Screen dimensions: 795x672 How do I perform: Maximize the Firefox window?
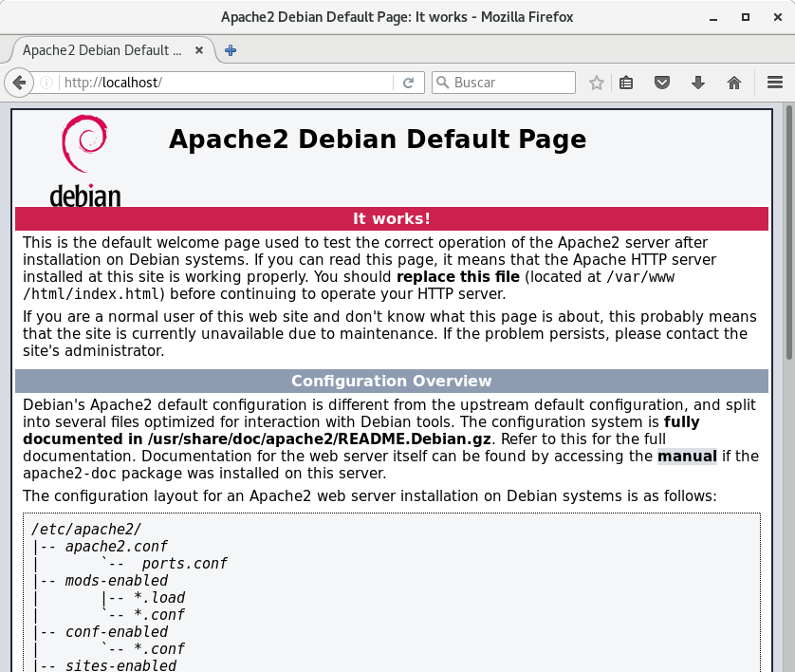pyautogui.click(x=746, y=17)
